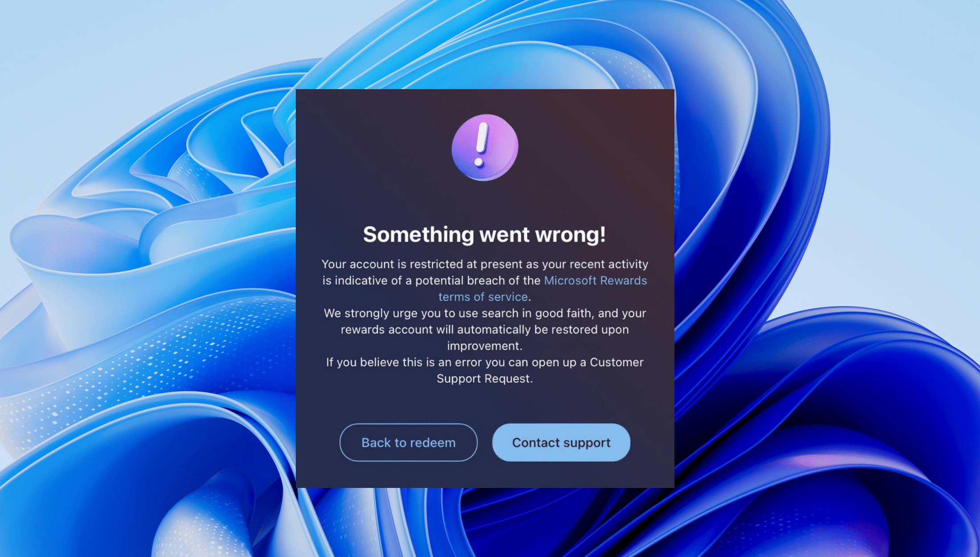980x557 pixels.
Task: Click the purple exclamation mark warning icon
Action: tap(485, 147)
